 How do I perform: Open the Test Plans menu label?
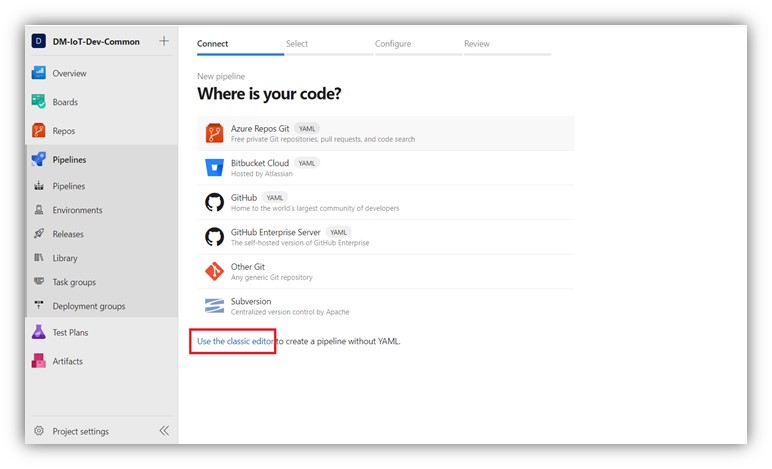point(70,332)
